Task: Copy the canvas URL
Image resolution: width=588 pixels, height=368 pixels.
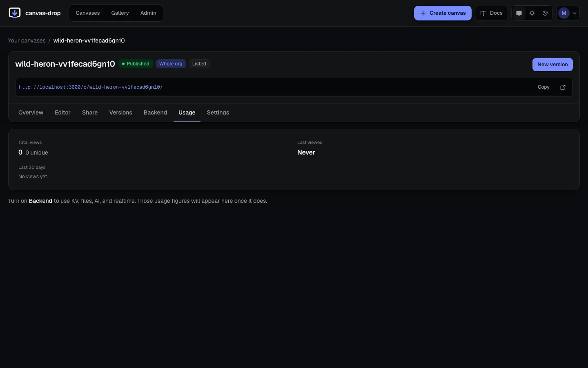Action: 543,87
